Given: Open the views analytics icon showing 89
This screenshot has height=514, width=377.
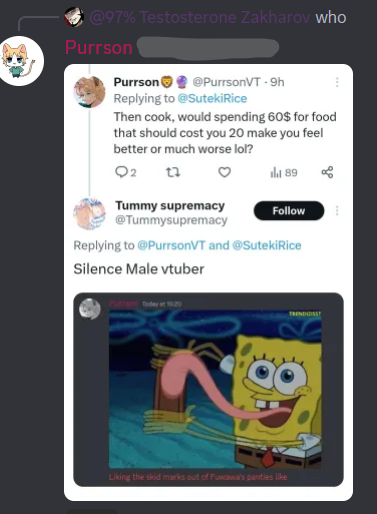Looking at the screenshot, I should coord(276,172).
